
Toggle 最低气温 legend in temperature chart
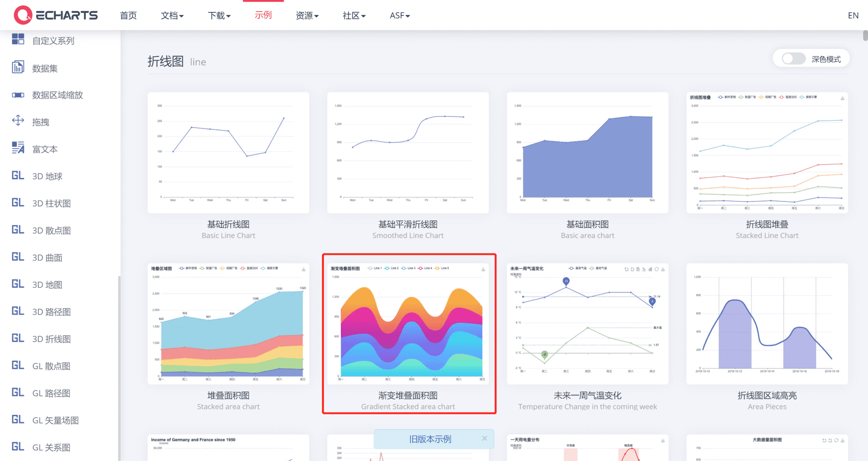[598, 268]
